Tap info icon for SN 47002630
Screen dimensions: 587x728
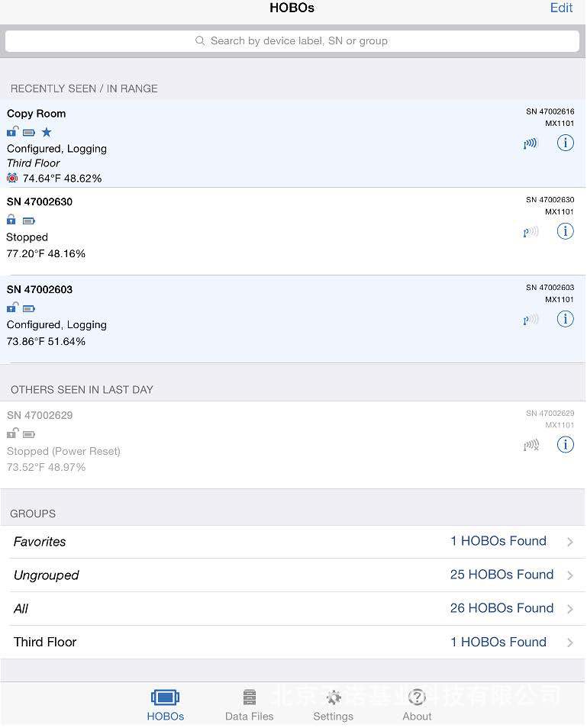pyautogui.click(x=565, y=231)
